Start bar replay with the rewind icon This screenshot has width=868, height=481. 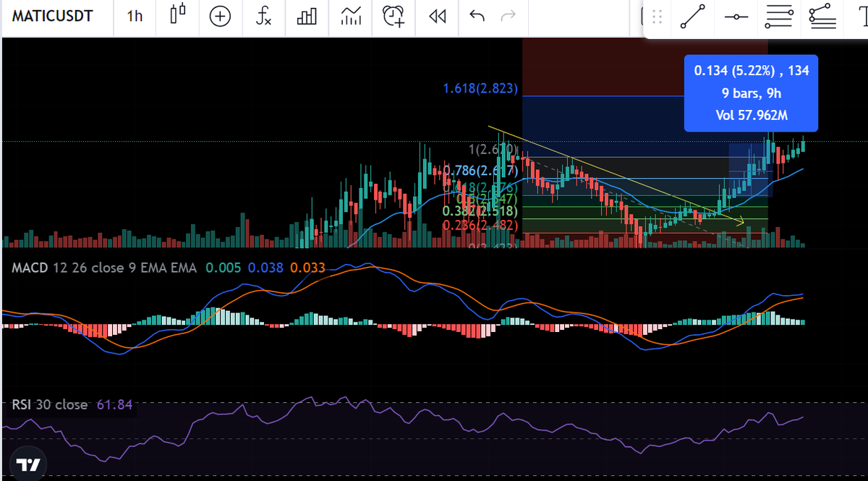(437, 16)
